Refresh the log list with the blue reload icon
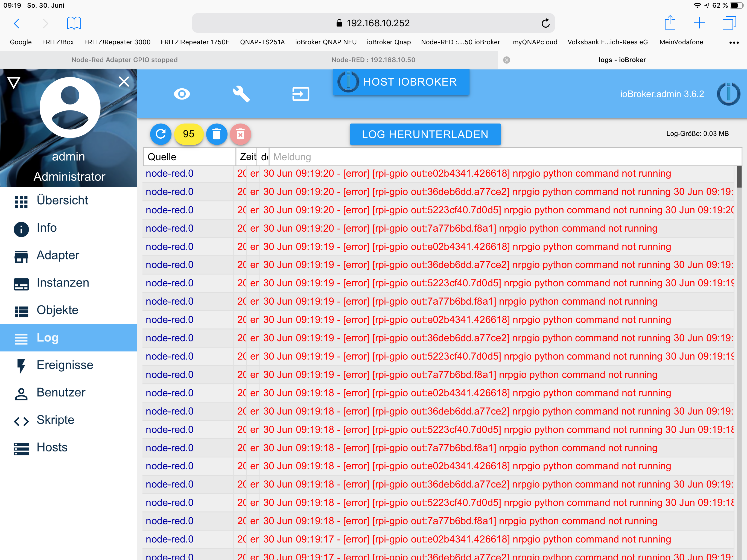Image resolution: width=747 pixels, height=560 pixels. [161, 134]
